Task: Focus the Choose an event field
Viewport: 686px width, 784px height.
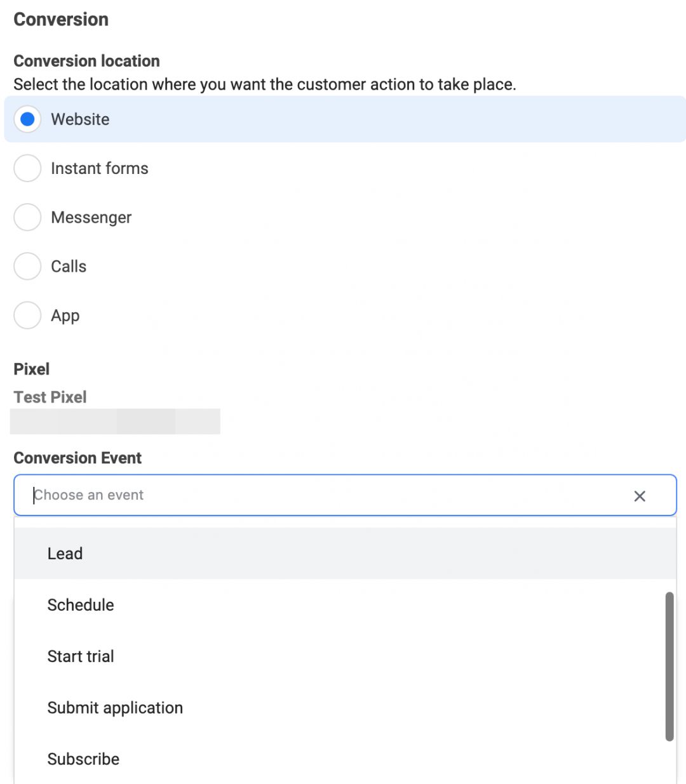Action: point(318,495)
